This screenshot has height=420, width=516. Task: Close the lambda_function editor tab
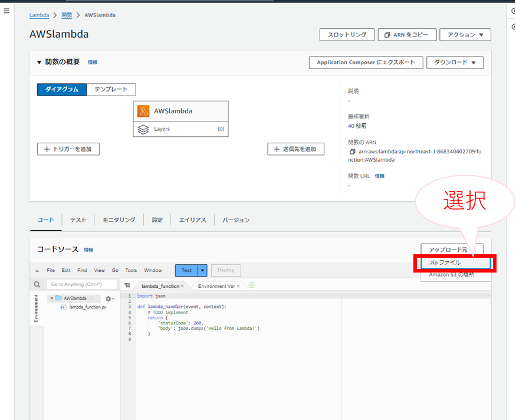click(182, 286)
